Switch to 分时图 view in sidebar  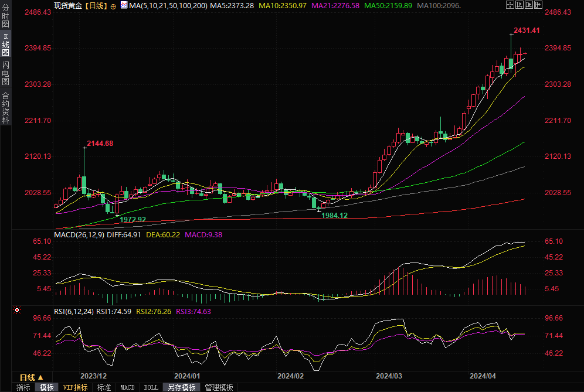[5, 18]
